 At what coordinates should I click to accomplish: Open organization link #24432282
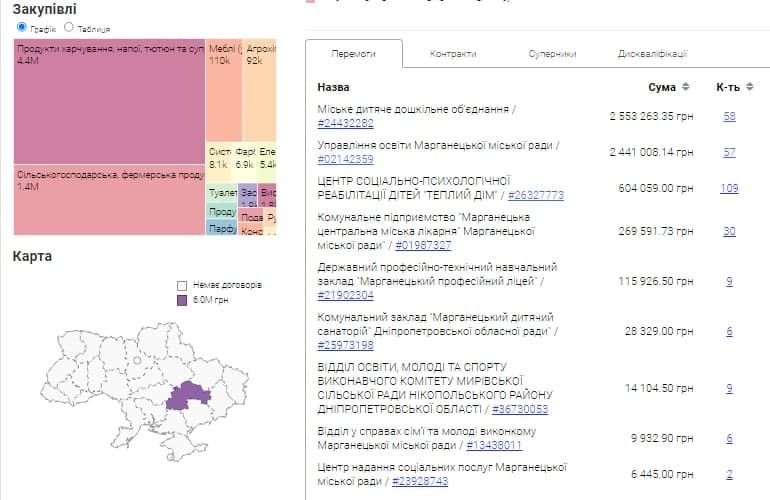click(345, 124)
